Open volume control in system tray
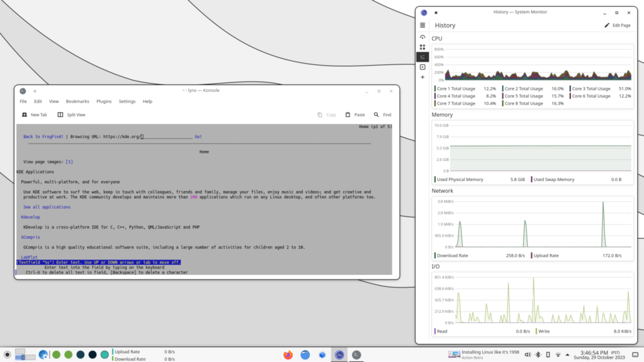 [528, 355]
